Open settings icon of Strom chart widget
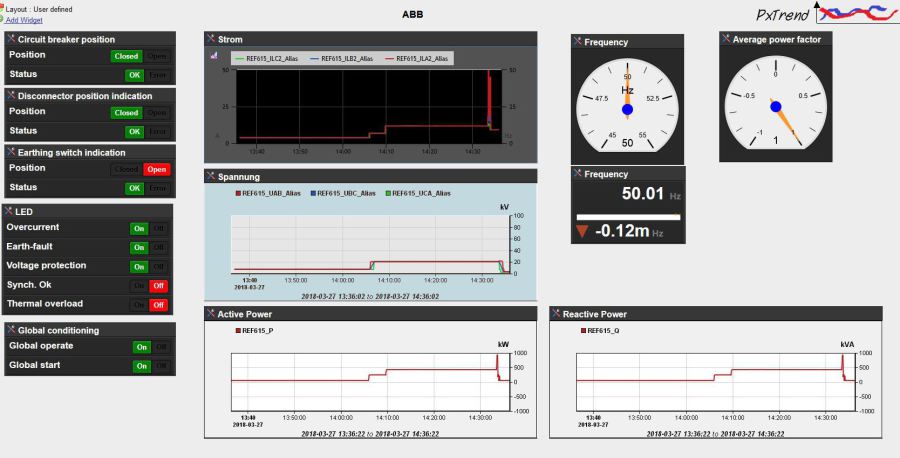 pyautogui.click(x=211, y=39)
